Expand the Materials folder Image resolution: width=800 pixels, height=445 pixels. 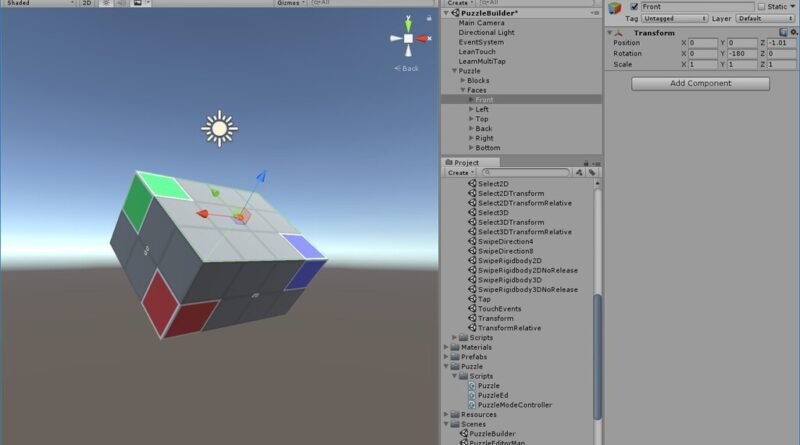[446, 348]
